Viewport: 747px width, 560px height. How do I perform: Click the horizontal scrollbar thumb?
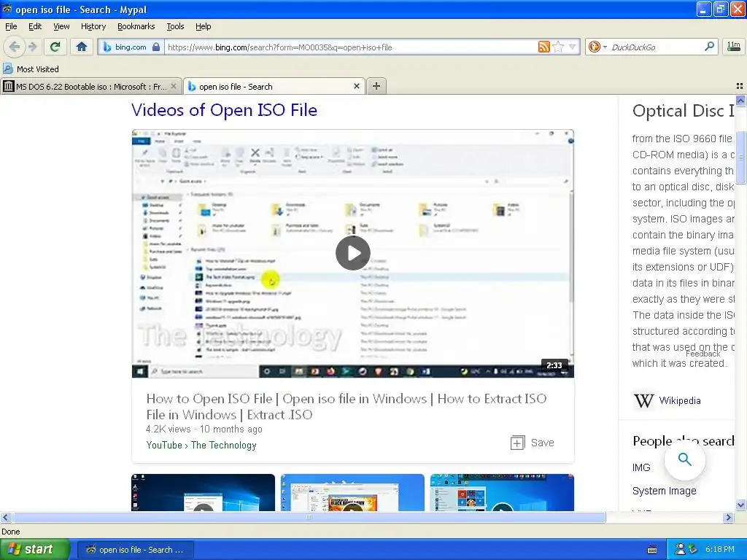tap(309, 517)
